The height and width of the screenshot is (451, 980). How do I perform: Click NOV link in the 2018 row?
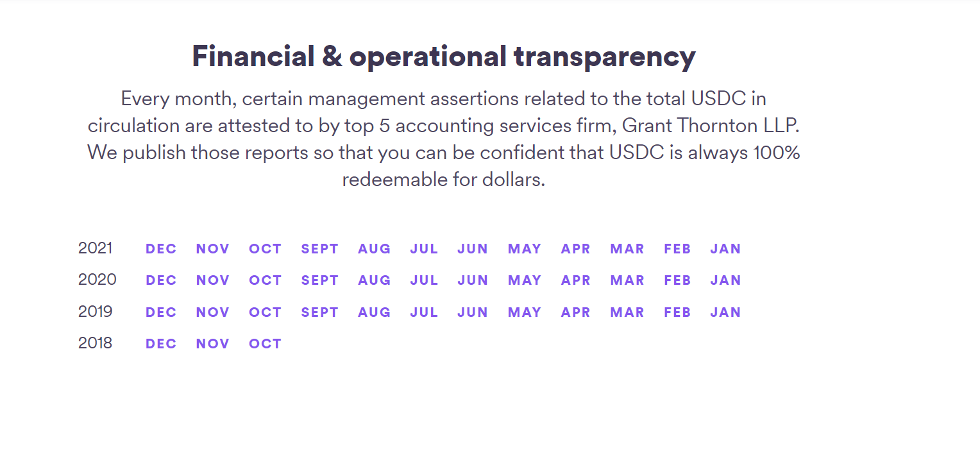[213, 344]
